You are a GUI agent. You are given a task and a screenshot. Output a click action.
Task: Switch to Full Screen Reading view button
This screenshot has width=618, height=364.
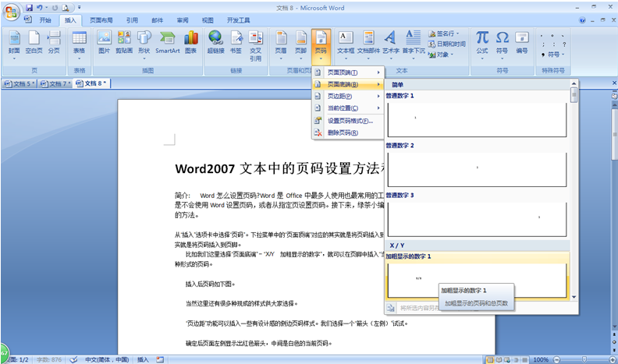click(x=499, y=359)
